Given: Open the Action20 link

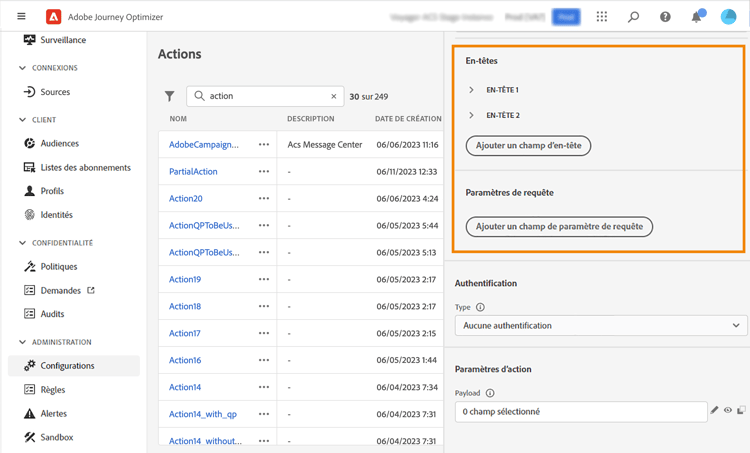Looking at the screenshot, I should click(x=186, y=198).
